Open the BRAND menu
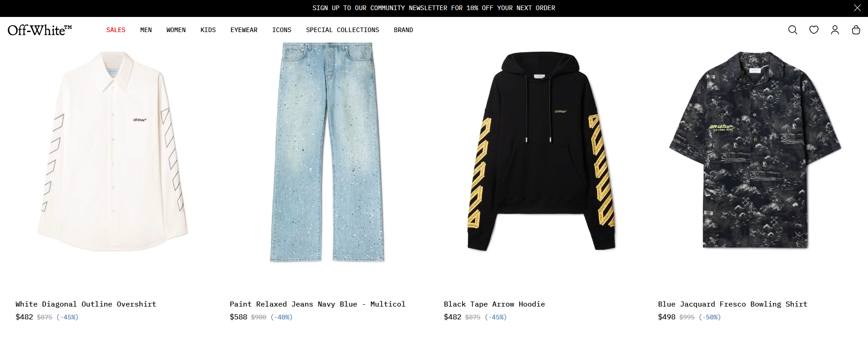 [403, 30]
